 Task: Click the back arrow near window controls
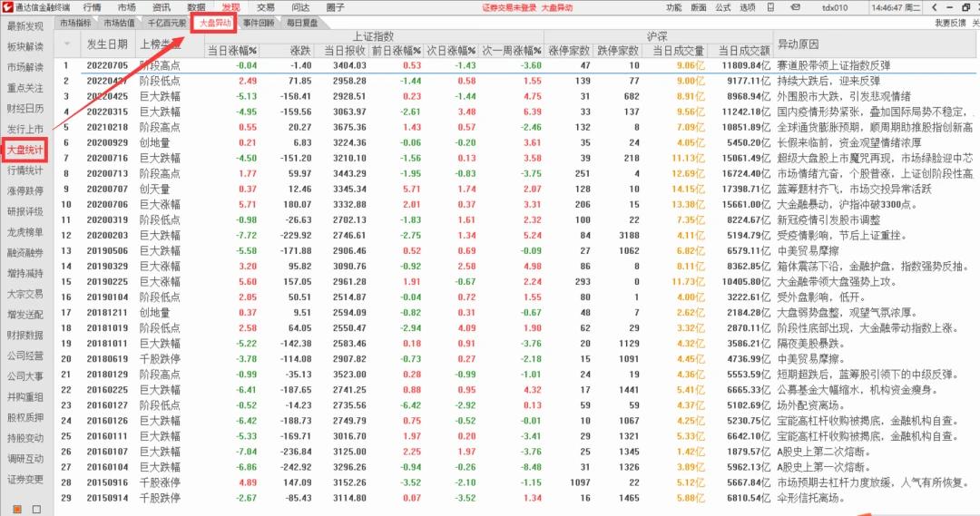coord(934,7)
